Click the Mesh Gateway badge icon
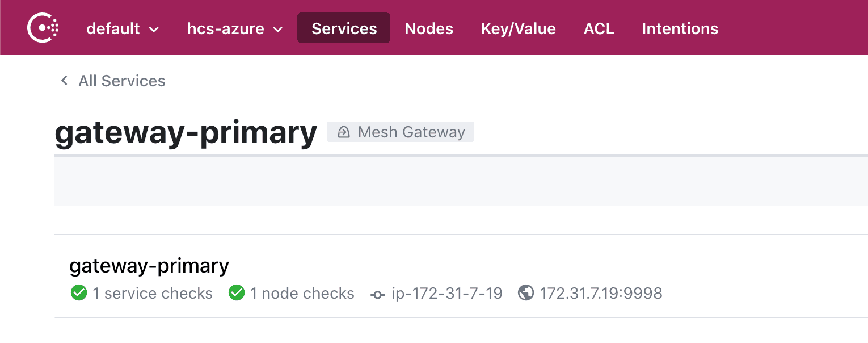Screen dimensions: 868x343 (x=343, y=132)
